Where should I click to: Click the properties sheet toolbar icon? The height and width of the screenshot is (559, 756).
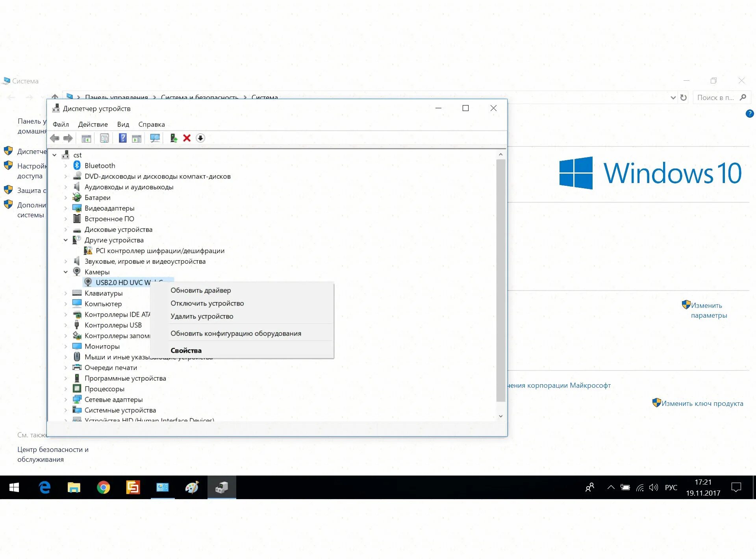click(104, 138)
